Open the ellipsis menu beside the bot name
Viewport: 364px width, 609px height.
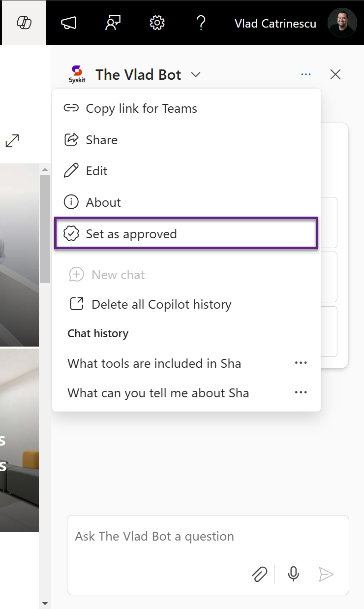(x=305, y=74)
